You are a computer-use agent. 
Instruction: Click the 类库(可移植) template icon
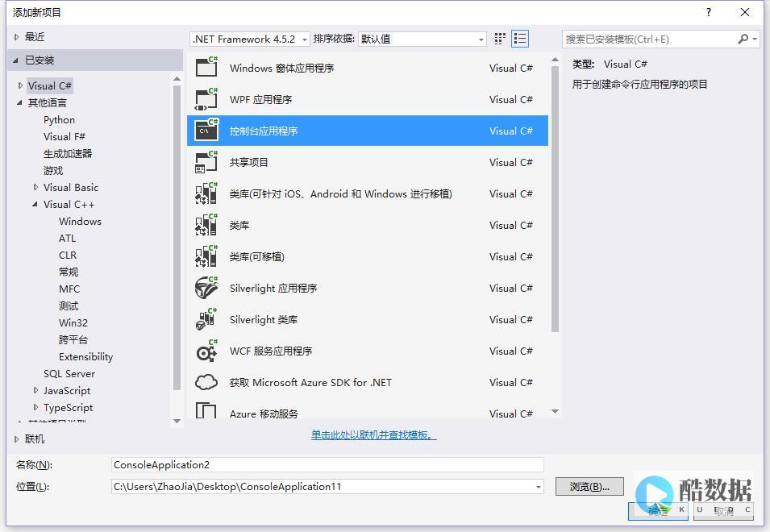point(206,256)
